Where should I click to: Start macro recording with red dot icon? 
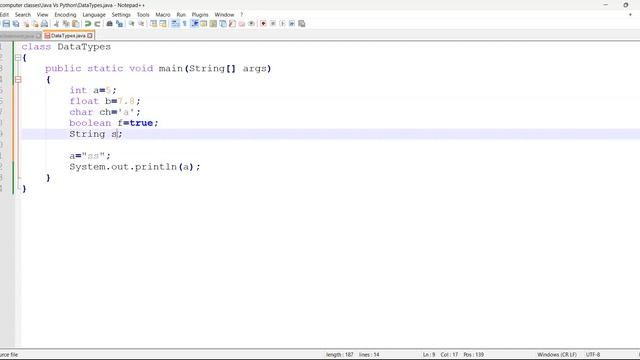(x=263, y=24)
